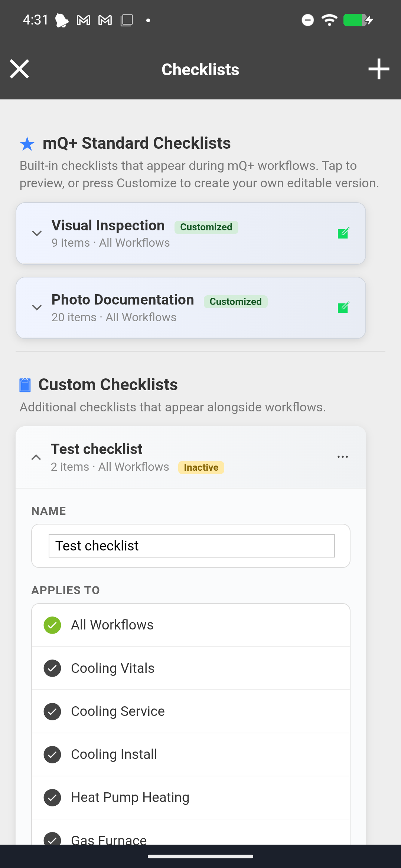Image resolution: width=401 pixels, height=868 pixels.
Task: Tap the 'mQ+ Standard Checklists' heading
Action: [137, 143]
